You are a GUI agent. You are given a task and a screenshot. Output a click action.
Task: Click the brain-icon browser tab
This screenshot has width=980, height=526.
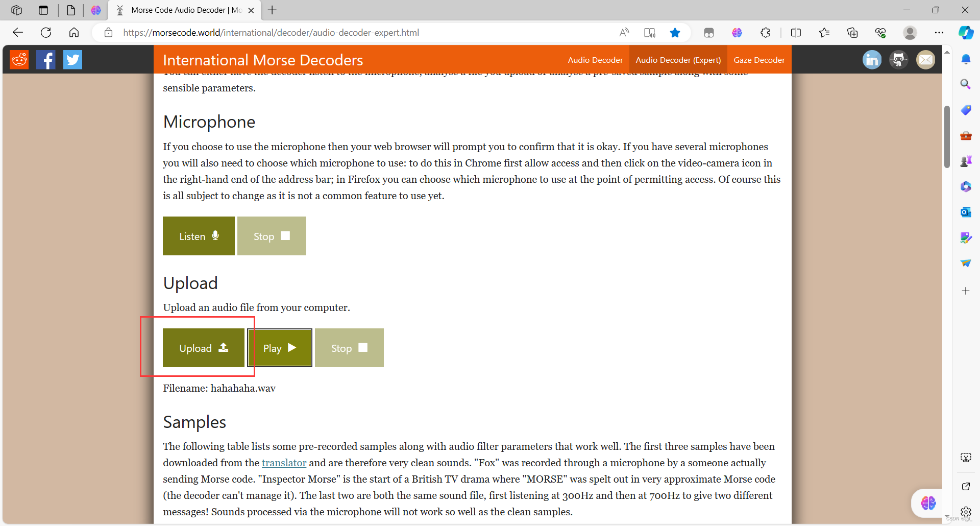coord(95,10)
